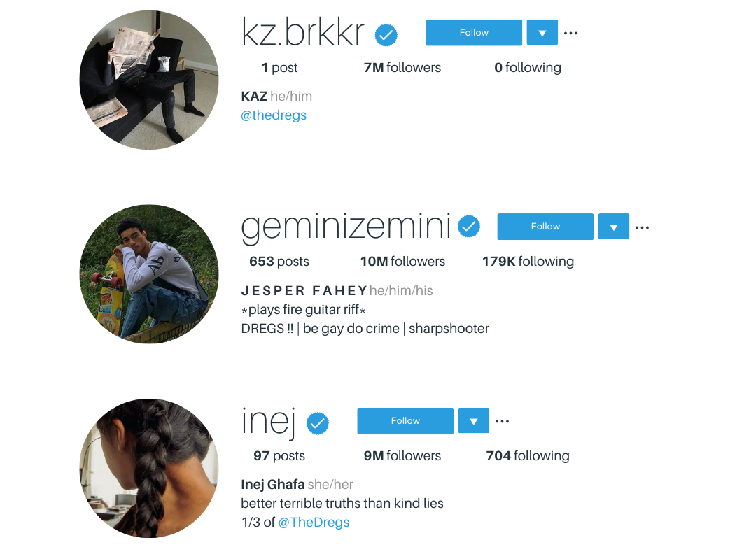Open kz.brkkr's newspaper profile picture
The width and height of the screenshot is (756, 547).
pos(149,80)
